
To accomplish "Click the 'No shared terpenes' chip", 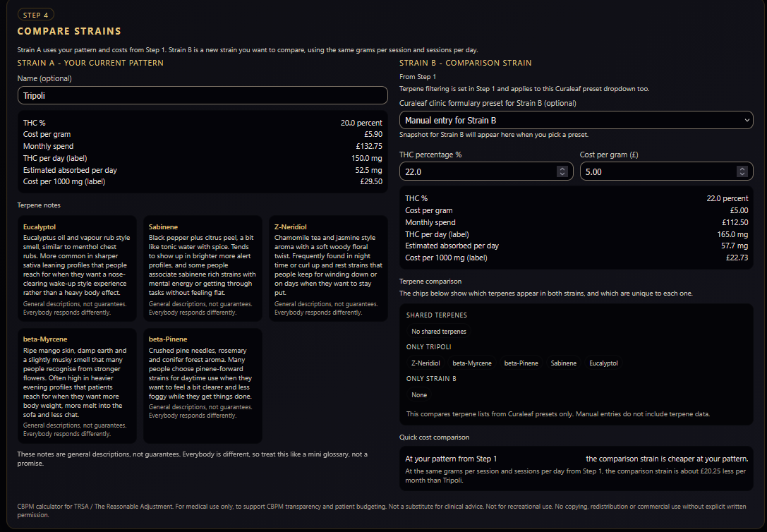I will (439, 332).
